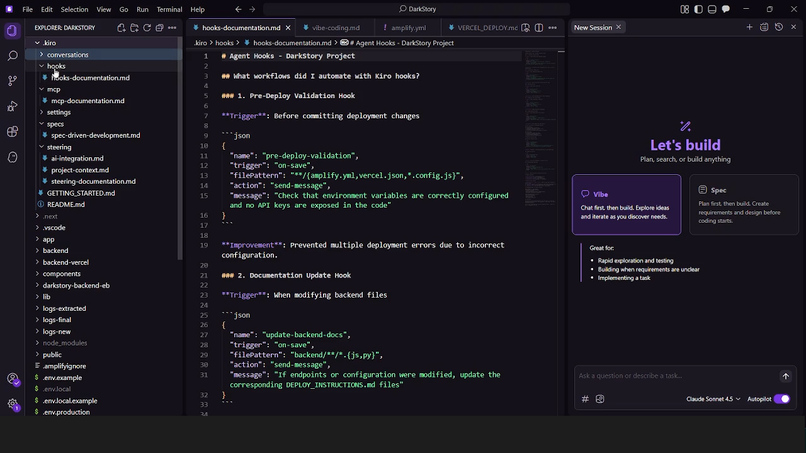Open README.md in the Explorer
Image resolution: width=806 pixels, height=453 pixels.
[x=66, y=205]
